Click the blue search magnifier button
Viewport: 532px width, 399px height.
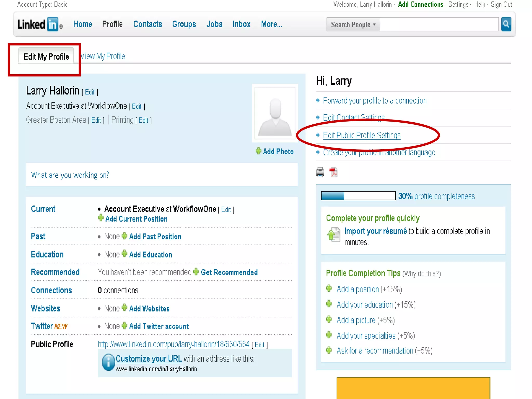click(506, 24)
